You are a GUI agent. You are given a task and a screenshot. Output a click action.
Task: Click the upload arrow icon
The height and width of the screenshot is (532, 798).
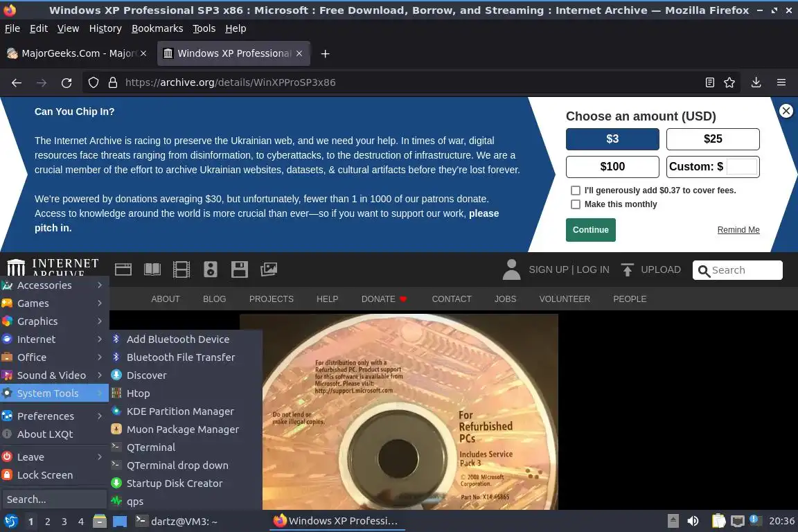pos(628,270)
